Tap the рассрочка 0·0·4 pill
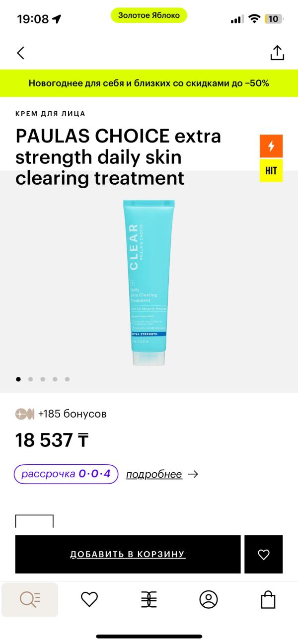 tap(67, 474)
